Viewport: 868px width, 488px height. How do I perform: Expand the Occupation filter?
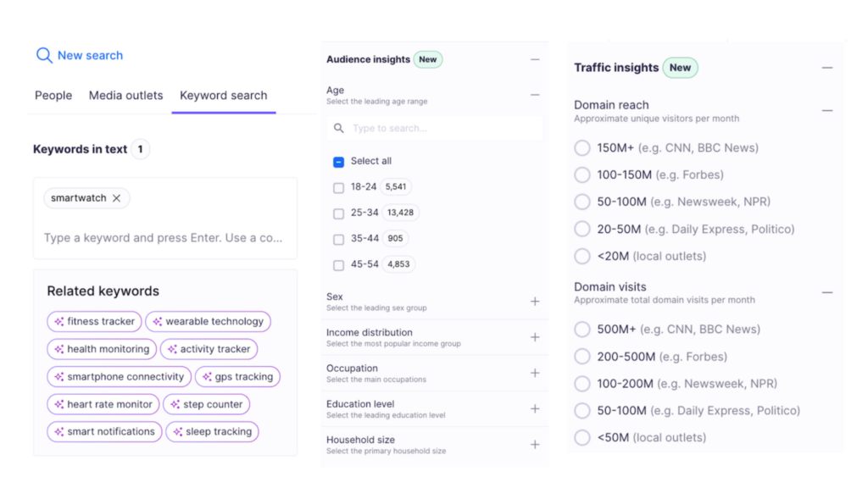click(535, 373)
